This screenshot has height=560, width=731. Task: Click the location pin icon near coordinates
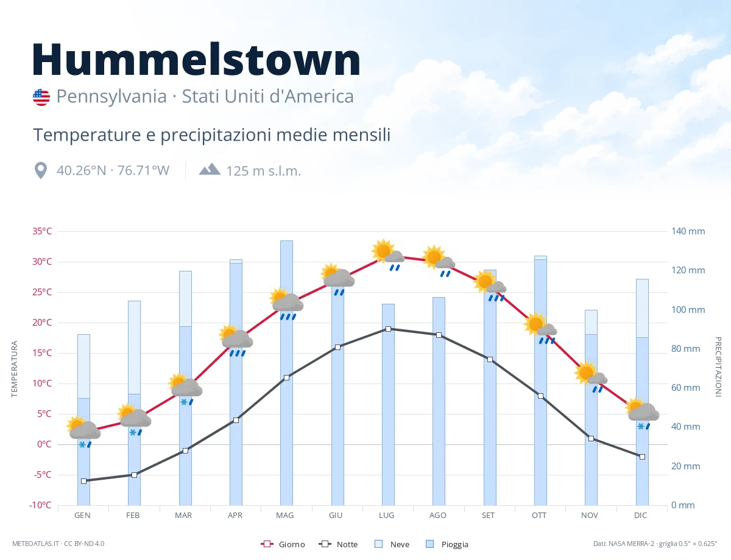coord(41,170)
